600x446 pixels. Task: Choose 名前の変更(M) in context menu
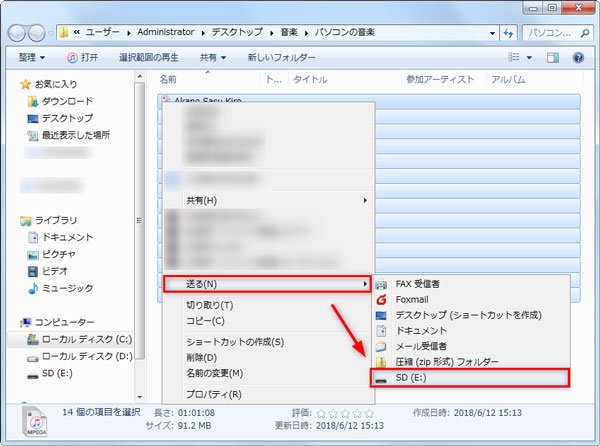tap(268, 373)
